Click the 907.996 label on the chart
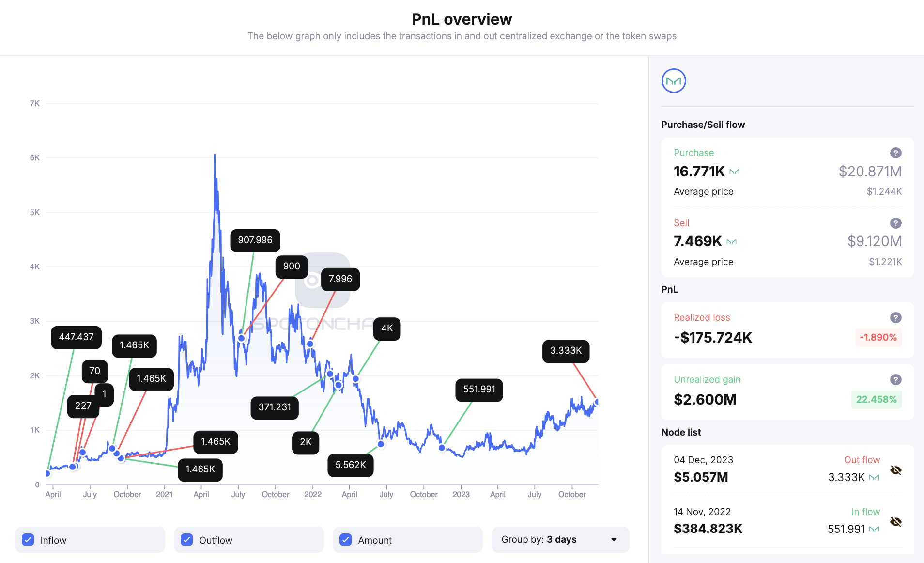The height and width of the screenshot is (563, 924). (255, 240)
